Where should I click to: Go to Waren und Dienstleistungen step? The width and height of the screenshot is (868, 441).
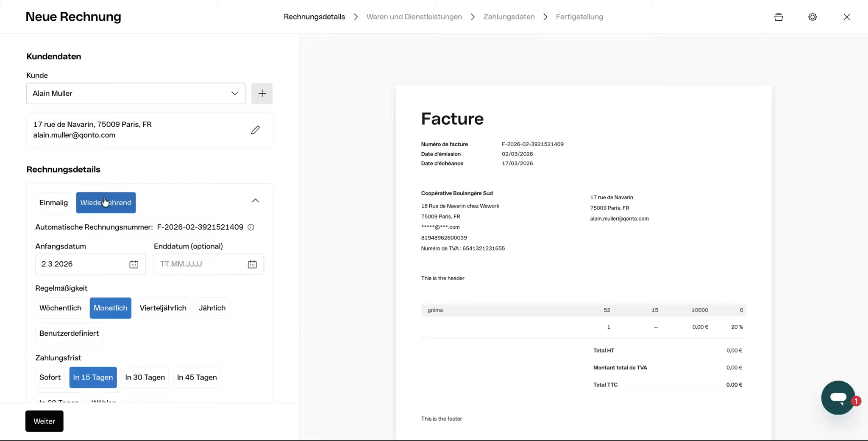414,17
